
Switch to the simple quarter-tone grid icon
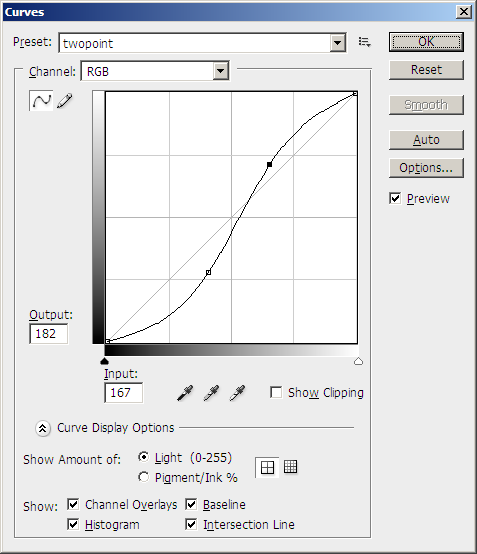pos(267,467)
